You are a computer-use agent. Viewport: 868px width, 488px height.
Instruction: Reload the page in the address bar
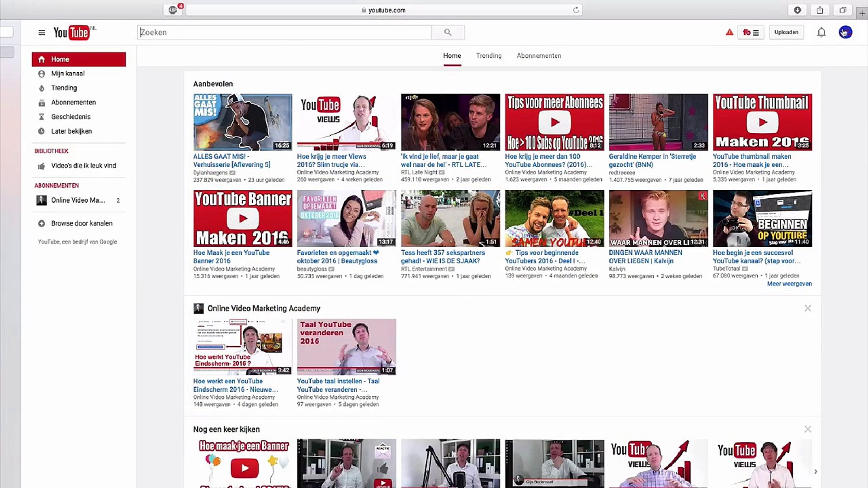[576, 10]
